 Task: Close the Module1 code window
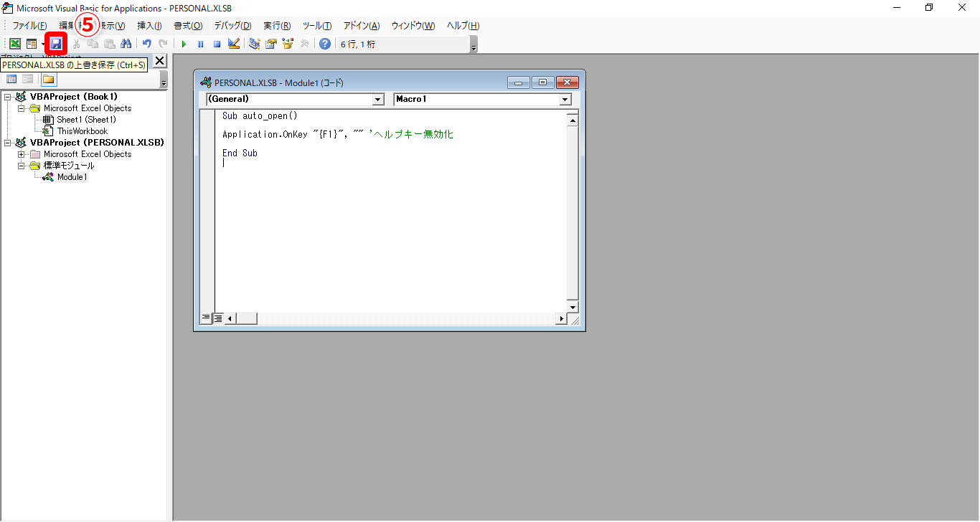click(x=567, y=82)
